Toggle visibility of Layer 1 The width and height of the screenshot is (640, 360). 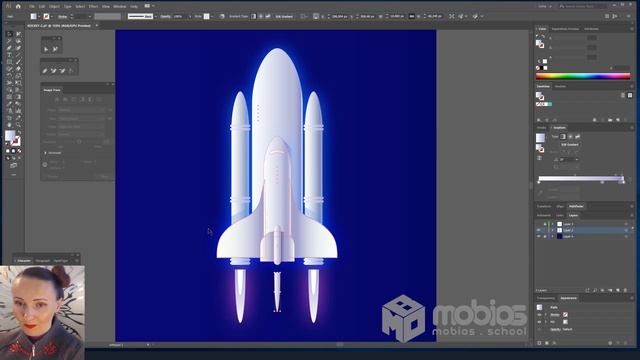[x=539, y=236]
